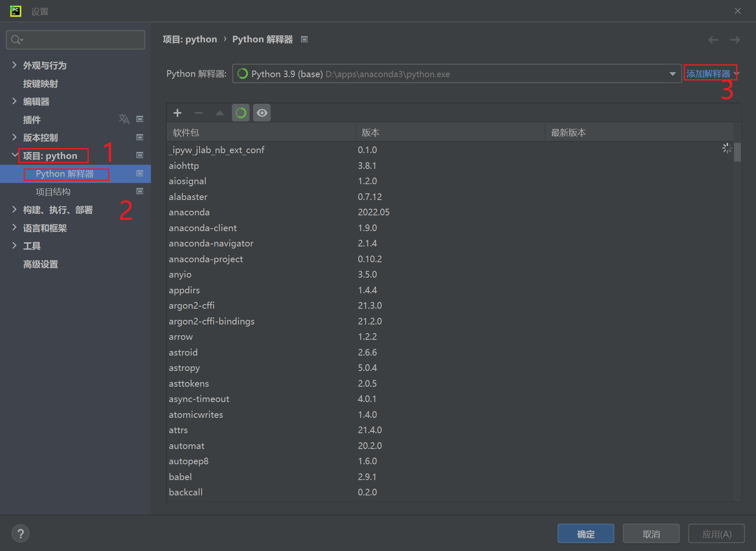Open the 按键映射 settings page
The image size is (756, 551).
point(41,84)
